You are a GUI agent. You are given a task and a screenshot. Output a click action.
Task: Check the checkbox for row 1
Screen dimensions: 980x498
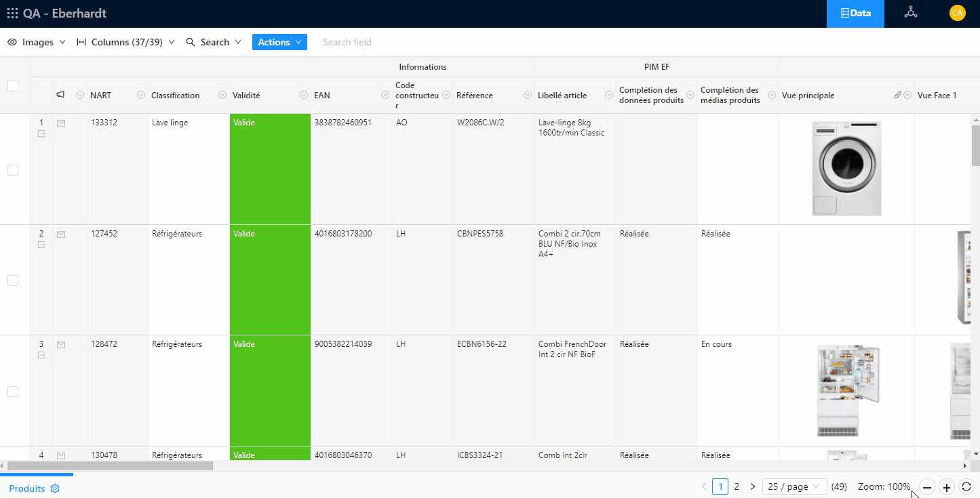pyautogui.click(x=13, y=170)
